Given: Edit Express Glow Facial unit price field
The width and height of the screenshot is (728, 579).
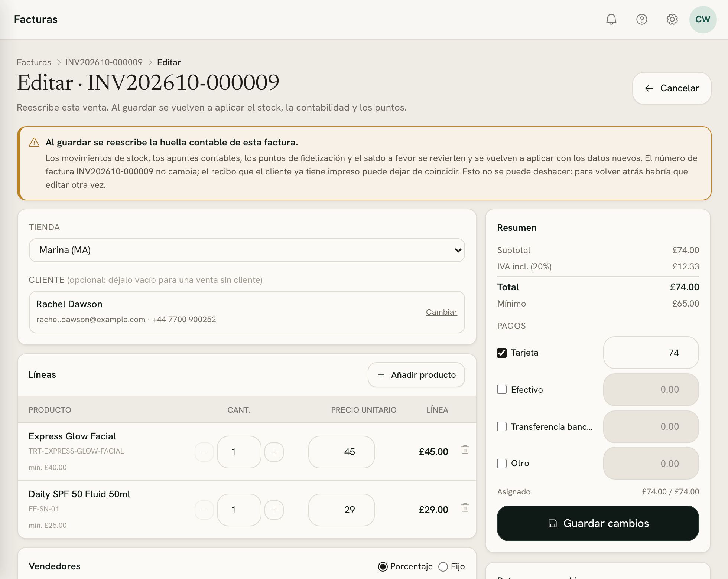Looking at the screenshot, I should (342, 452).
